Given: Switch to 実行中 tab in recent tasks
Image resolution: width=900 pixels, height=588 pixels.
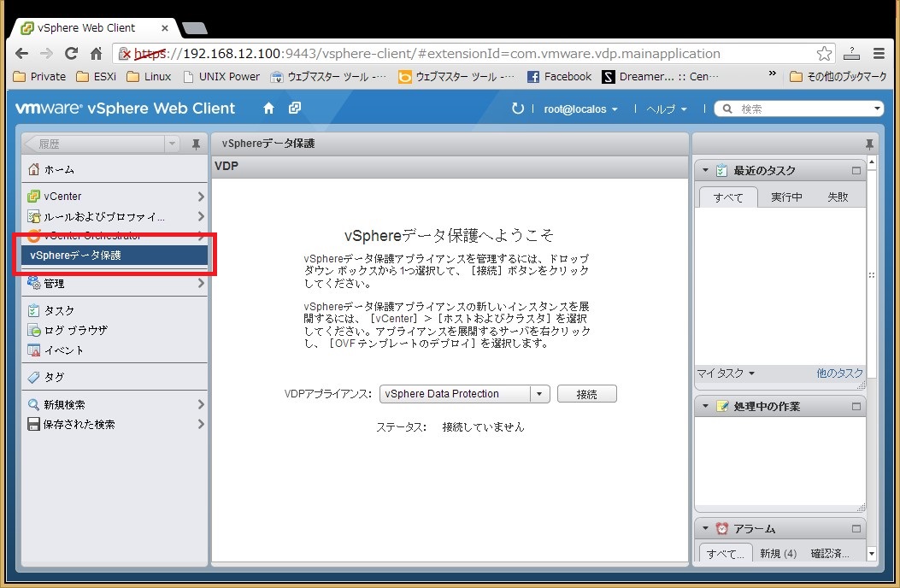Looking at the screenshot, I should pos(786,197).
